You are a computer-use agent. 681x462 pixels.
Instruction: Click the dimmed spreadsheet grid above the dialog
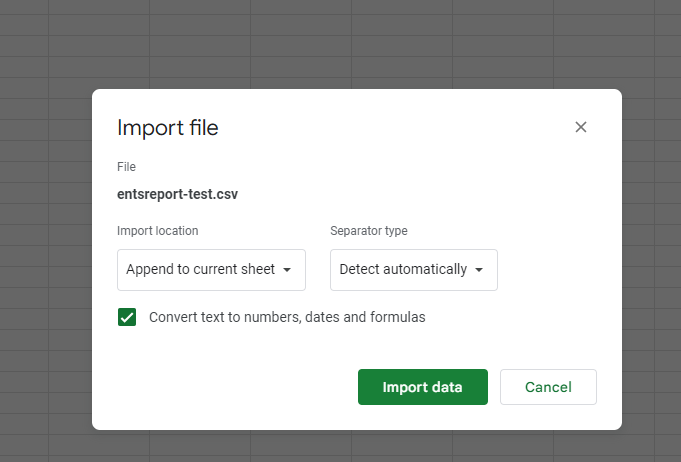[340, 45]
